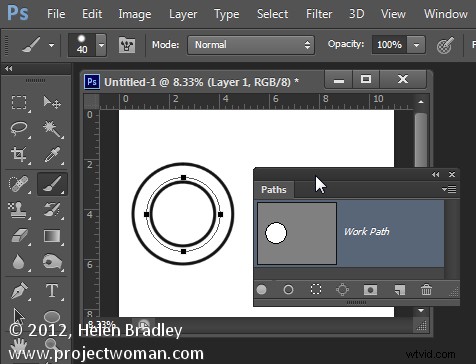This screenshot has height=364, width=476.
Task: Select the Ellipse shape tool
Action: [52, 316]
